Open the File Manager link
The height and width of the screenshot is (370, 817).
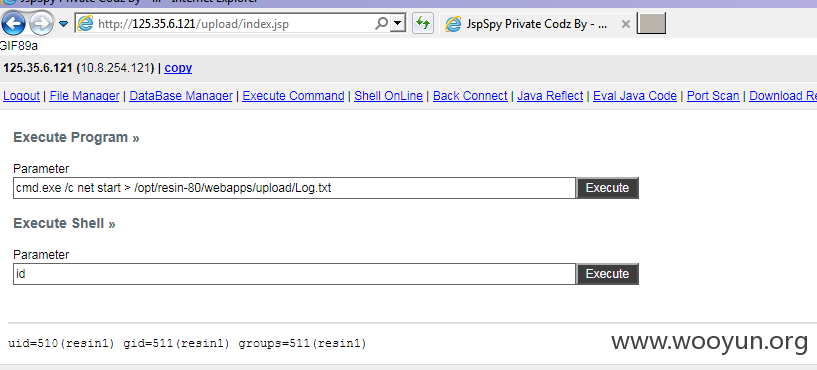click(84, 96)
